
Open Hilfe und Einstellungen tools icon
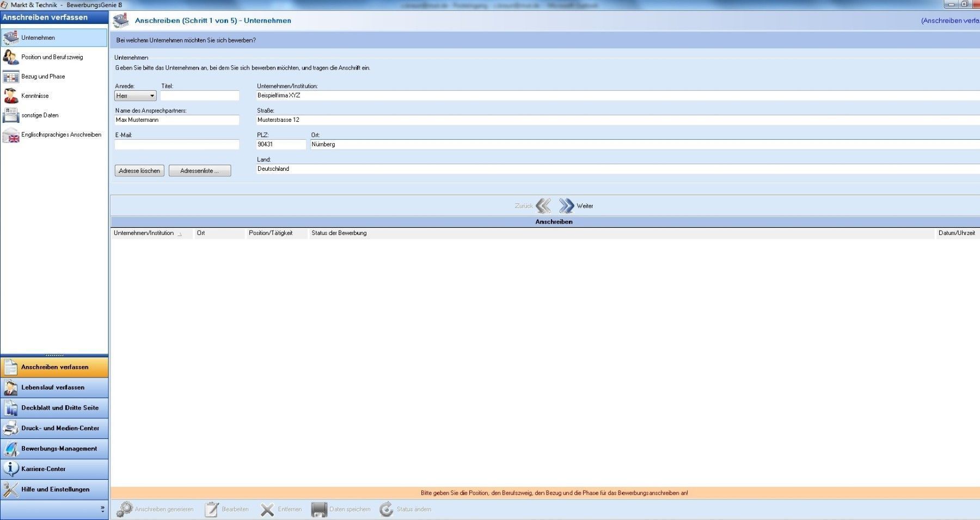[x=11, y=490]
